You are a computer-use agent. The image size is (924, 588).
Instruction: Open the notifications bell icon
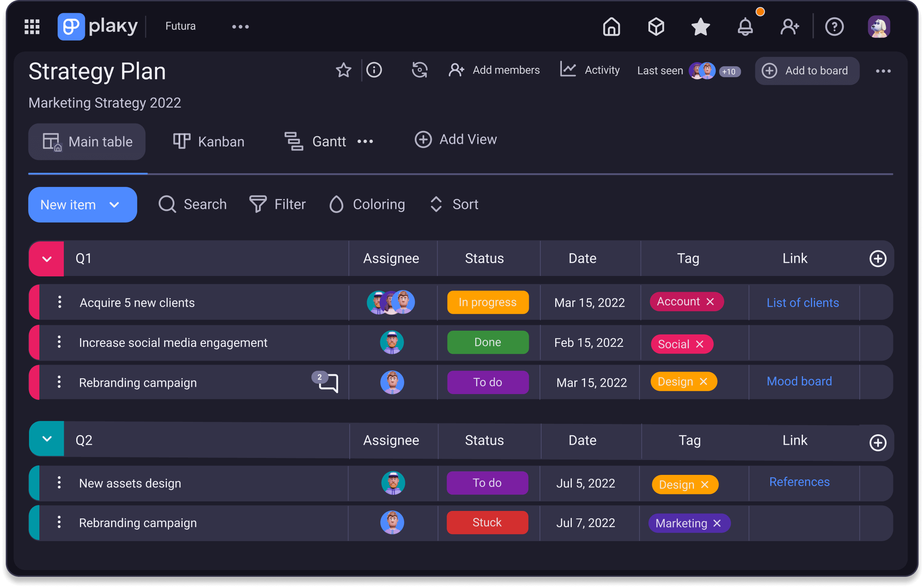[745, 27]
